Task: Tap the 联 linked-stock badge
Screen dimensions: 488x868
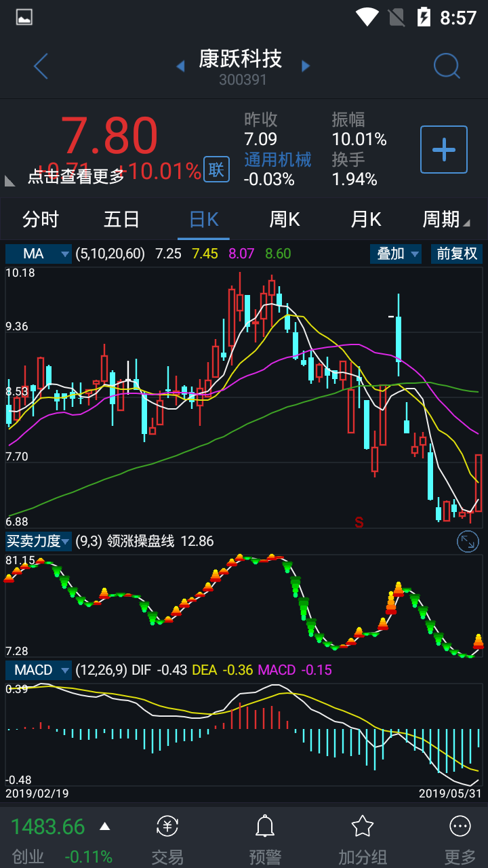Action: (x=216, y=170)
